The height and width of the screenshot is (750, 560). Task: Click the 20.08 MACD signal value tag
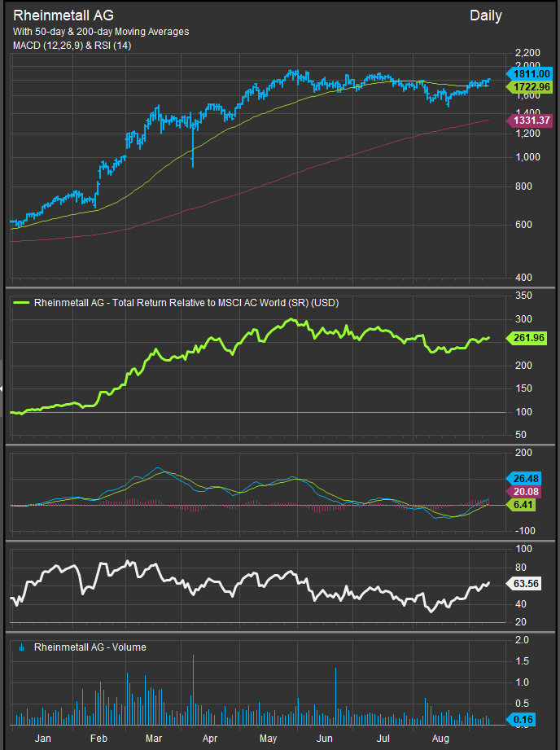pyautogui.click(x=530, y=491)
